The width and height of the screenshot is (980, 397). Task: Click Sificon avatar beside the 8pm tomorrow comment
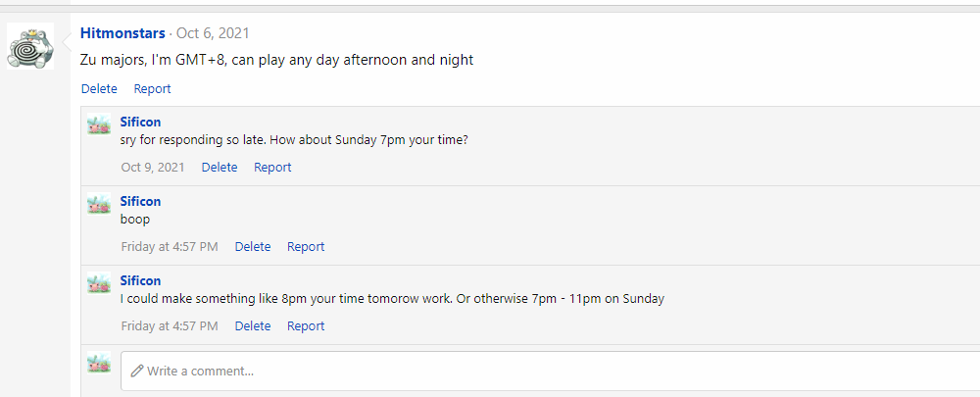tap(98, 283)
